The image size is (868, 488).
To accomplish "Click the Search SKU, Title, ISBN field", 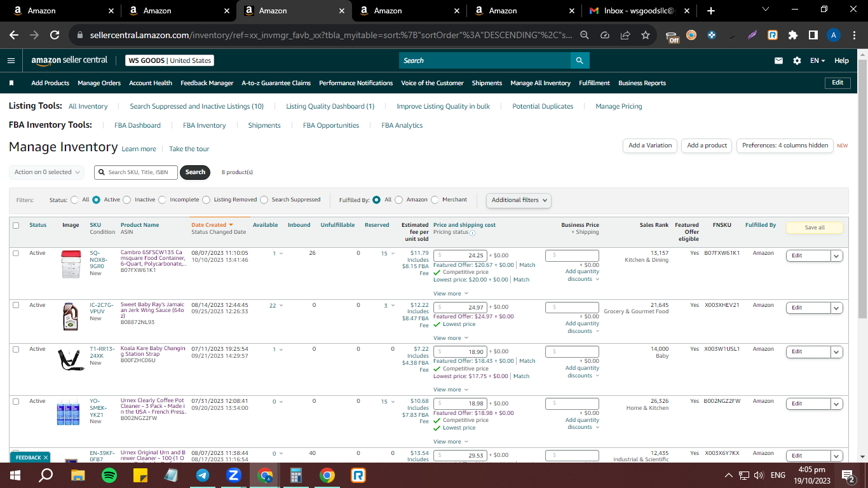I will pyautogui.click(x=136, y=172).
